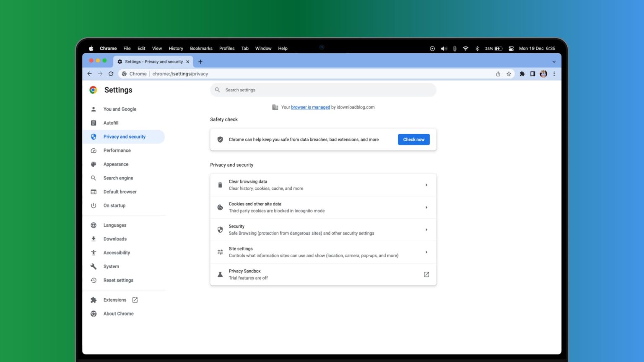The image size is (644, 362).
Task: Click the Apple logo menu
Action: pyautogui.click(x=91, y=48)
